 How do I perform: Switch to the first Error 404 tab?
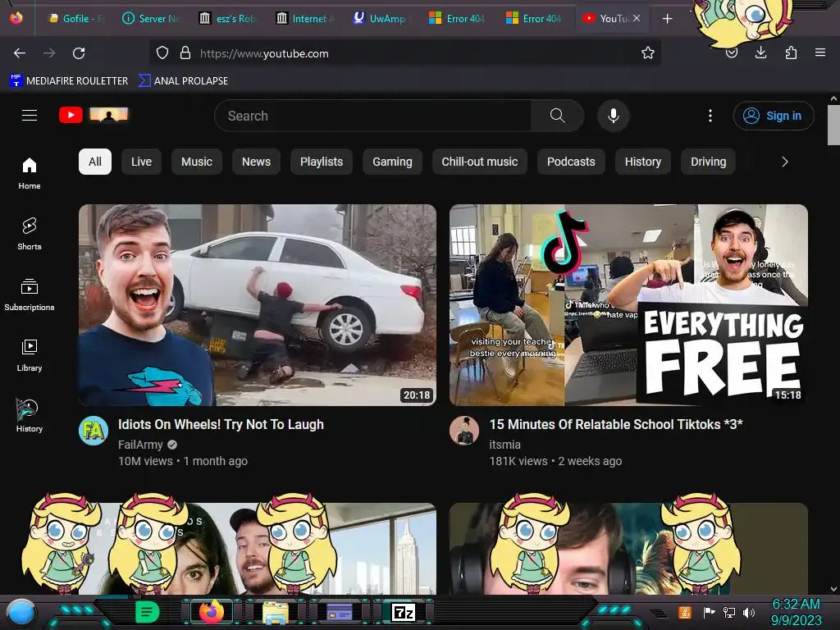pyautogui.click(x=457, y=19)
